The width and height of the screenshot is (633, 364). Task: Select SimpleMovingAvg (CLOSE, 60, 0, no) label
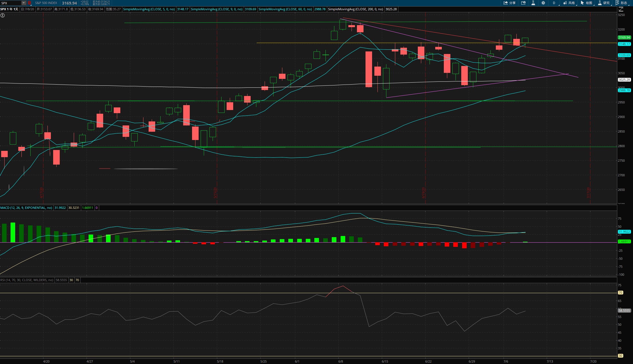[285, 9]
